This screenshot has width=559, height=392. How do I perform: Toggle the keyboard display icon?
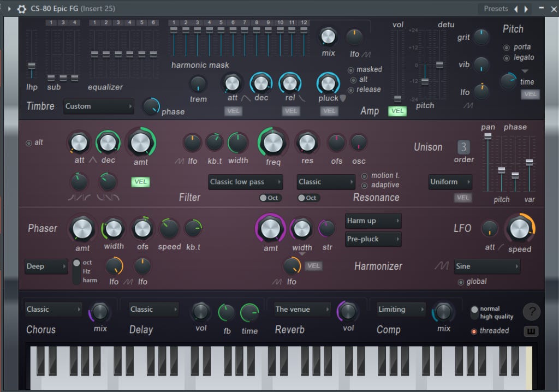(x=531, y=331)
